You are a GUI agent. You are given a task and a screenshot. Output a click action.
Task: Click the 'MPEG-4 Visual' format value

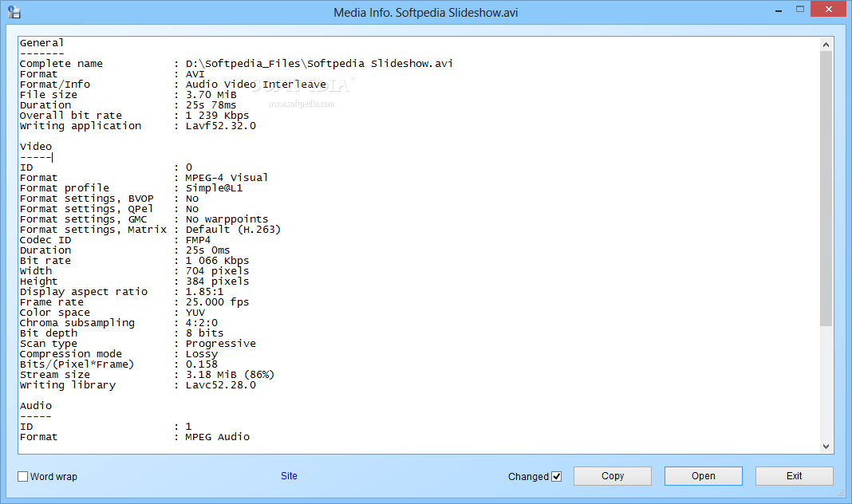227,178
